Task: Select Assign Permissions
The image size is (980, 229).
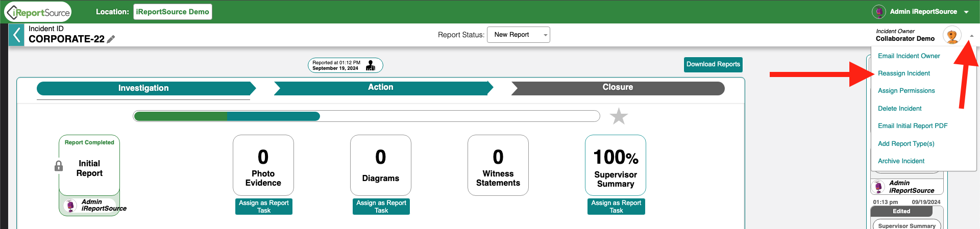Action: tap(906, 91)
